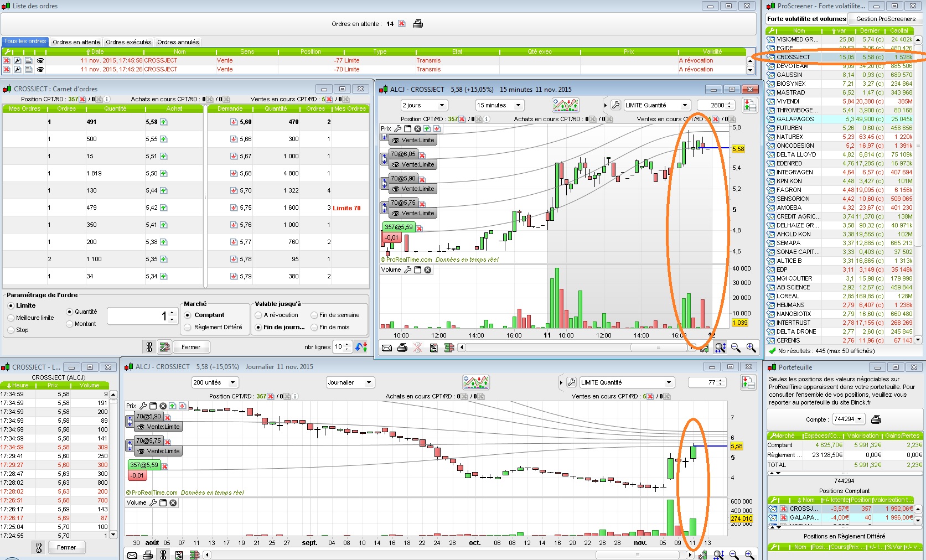Select Meilleure limite order type

tap(11, 318)
